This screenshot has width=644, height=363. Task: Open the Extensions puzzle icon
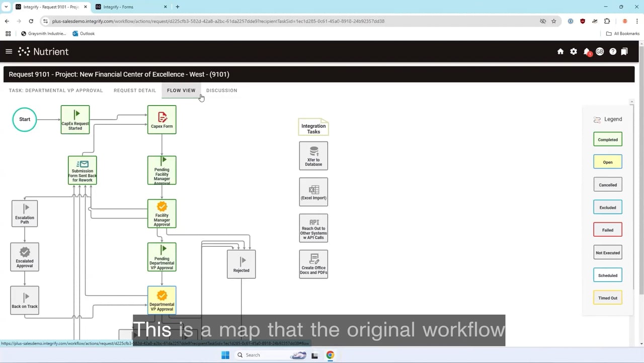[x=607, y=21]
